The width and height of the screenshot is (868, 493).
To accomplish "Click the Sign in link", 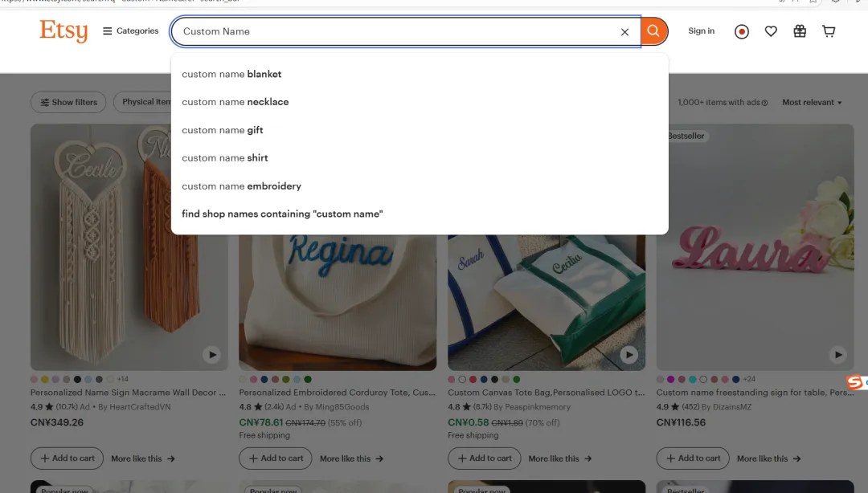I will [701, 31].
